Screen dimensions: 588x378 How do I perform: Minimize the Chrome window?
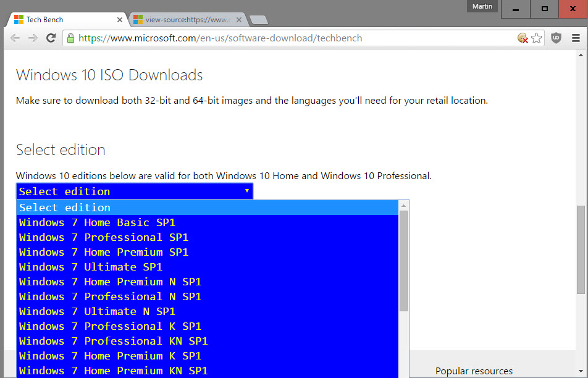point(516,9)
